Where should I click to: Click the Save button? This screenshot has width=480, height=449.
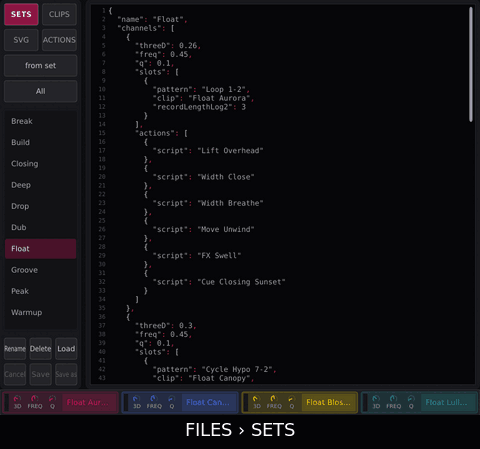tap(41, 374)
